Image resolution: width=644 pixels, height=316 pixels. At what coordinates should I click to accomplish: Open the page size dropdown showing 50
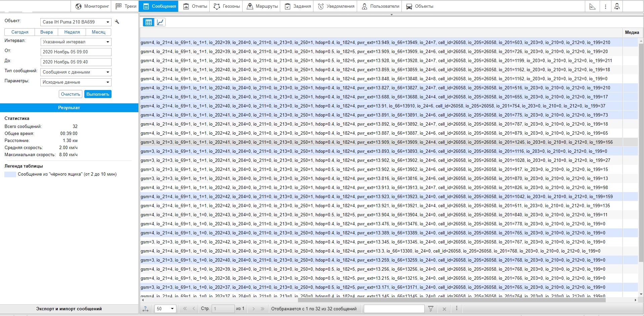coord(165,309)
